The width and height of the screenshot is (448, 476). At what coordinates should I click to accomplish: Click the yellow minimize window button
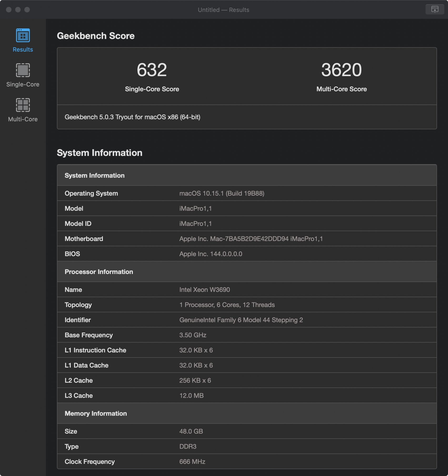point(18,10)
